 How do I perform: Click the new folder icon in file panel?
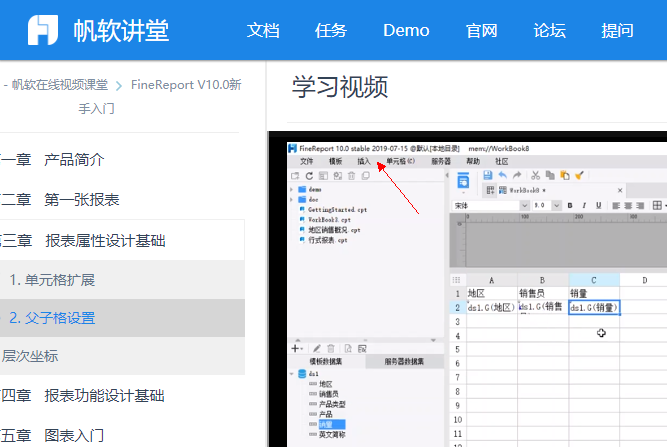295,176
